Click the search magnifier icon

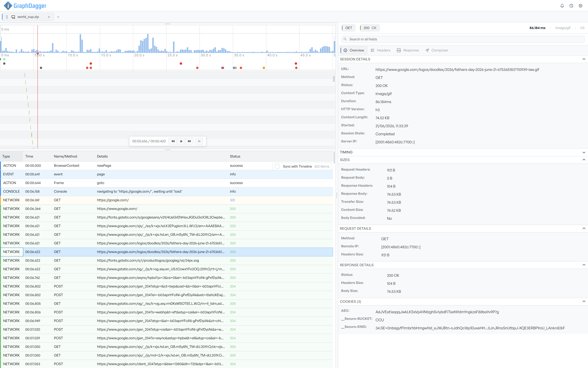point(345,39)
